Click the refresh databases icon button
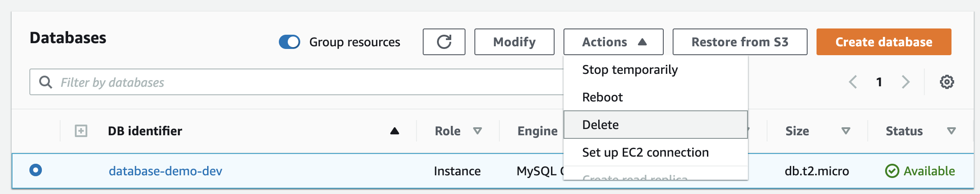980x194 pixels. [x=444, y=42]
